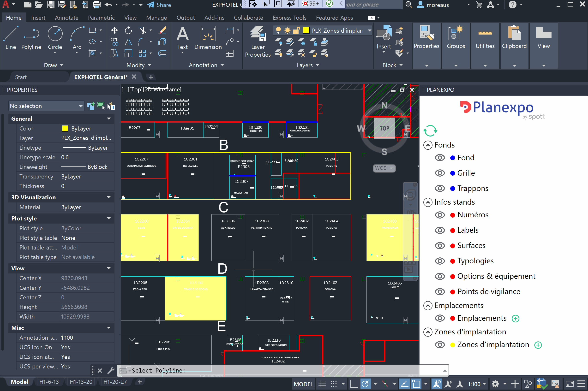Click the Share button

(159, 5)
